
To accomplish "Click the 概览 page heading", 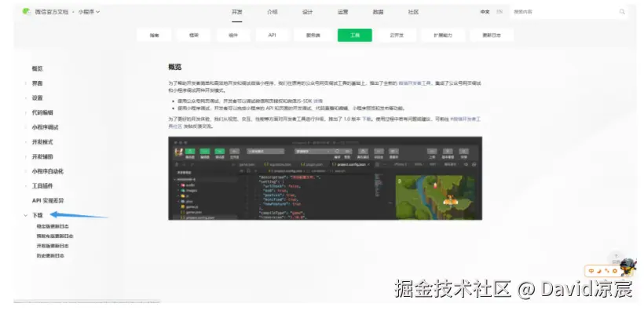I will (x=174, y=68).
